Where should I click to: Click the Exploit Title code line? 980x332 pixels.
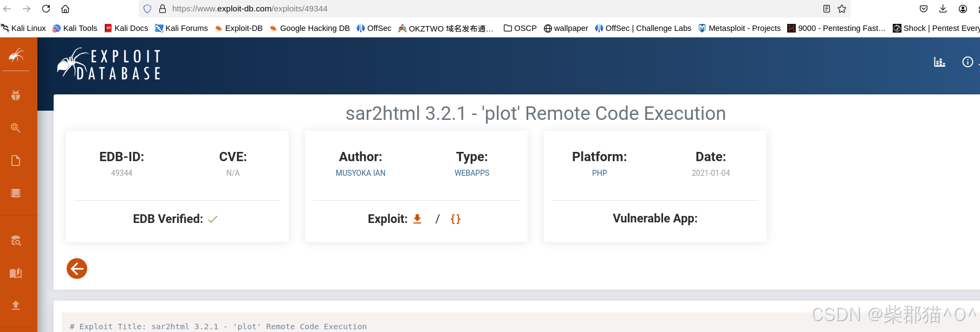coord(218,327)
